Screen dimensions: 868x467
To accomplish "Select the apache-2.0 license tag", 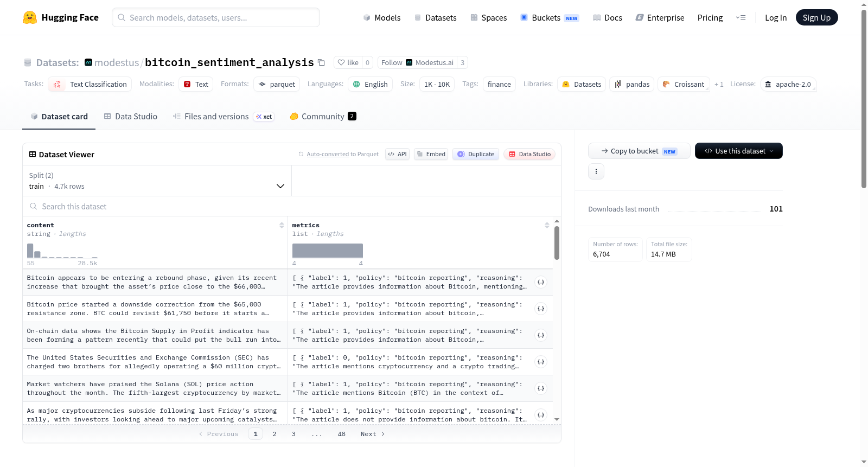I will pos(788,84).
